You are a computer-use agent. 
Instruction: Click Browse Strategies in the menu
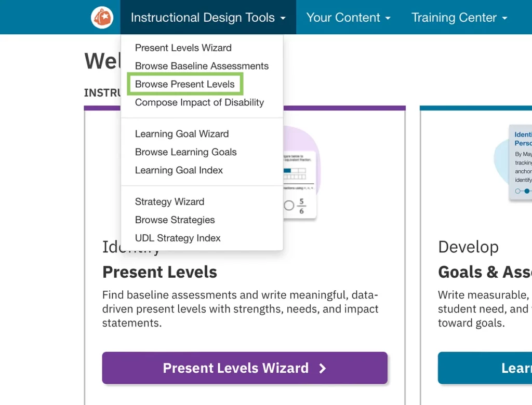click(175, 220)
